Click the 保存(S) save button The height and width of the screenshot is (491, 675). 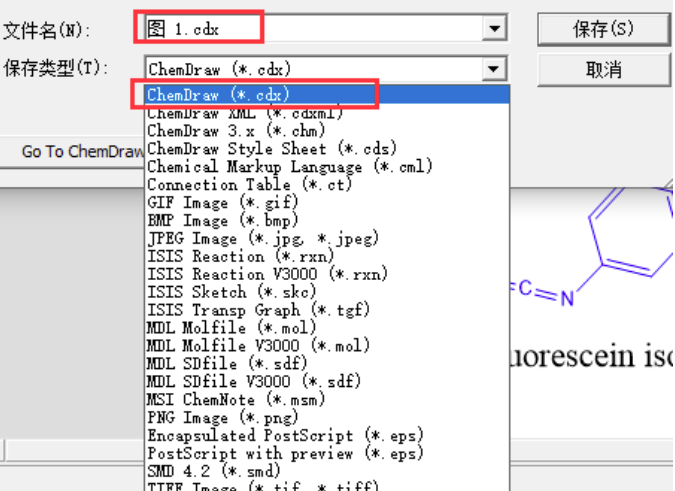coord(603,29)
